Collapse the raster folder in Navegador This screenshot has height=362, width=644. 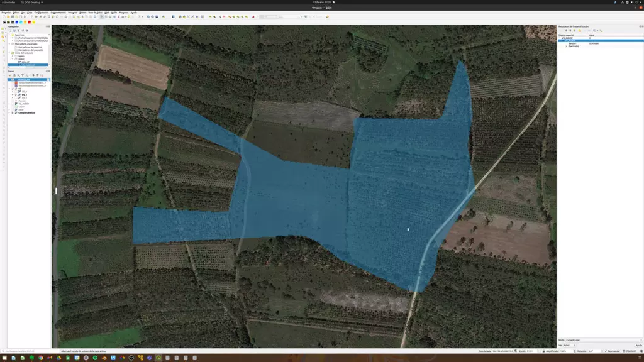coord(13,59)
